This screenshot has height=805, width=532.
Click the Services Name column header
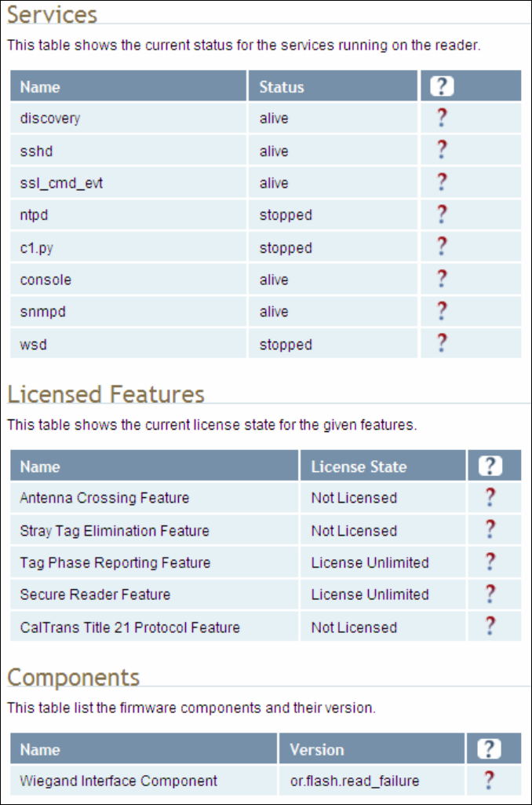[x=128, y=86]
